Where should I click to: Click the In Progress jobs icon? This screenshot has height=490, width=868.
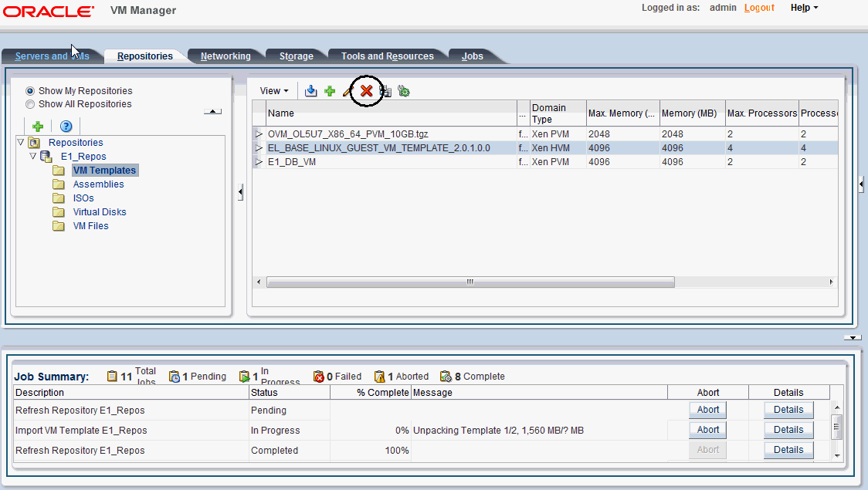point(244,376)
